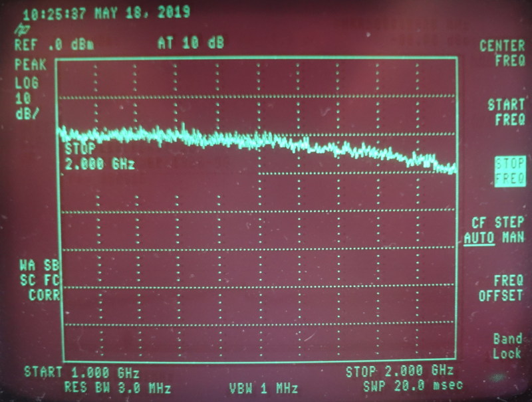Select the PEAK detector mode label
Image resolution: width=532 pixels, height=402 pixels.
[31, 65]
